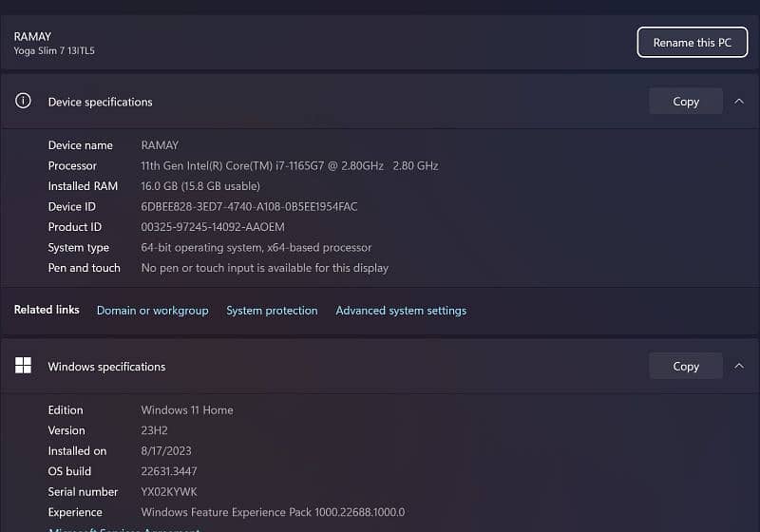This screenshot has height=532, width=760.
Task: Select processor value 11th Gen Intel Core i7-1165G7
Action: 290,165
